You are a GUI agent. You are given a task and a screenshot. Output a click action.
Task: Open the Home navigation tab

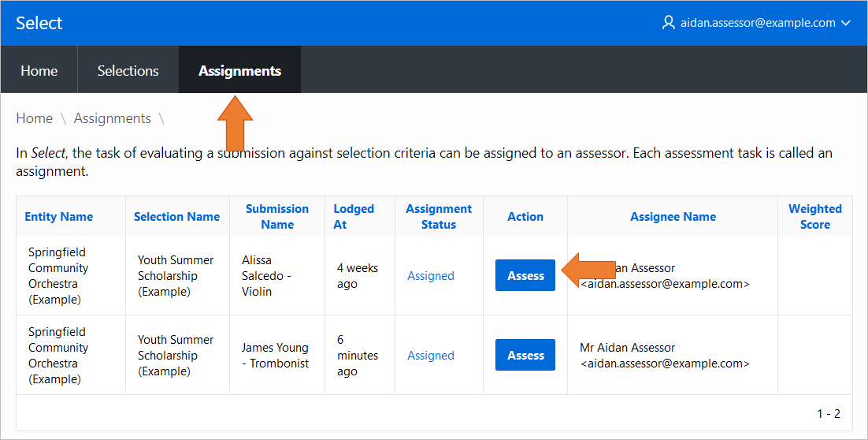(39, 70)
